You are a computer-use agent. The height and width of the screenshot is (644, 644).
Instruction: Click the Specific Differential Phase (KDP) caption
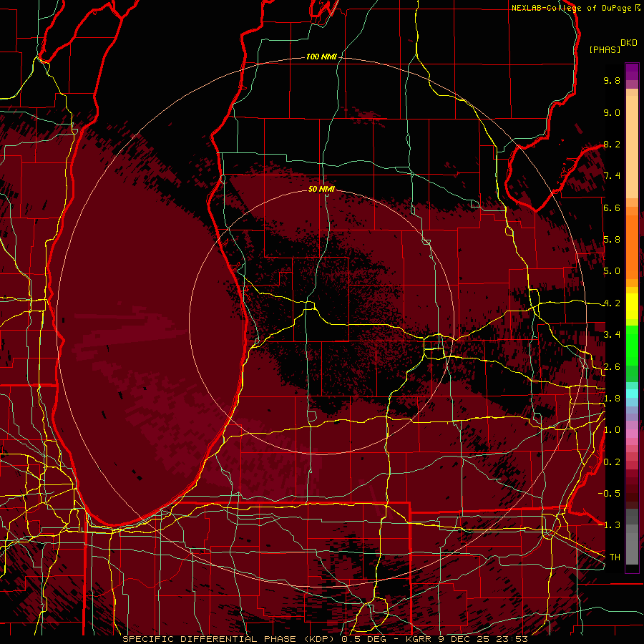tap(325, 639)
